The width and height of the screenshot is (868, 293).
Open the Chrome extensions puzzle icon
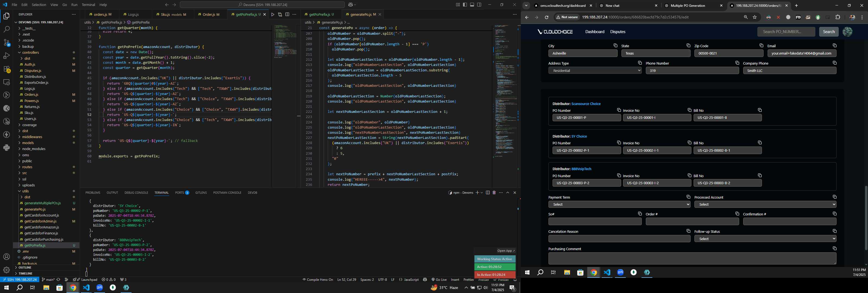click(838, 18)
